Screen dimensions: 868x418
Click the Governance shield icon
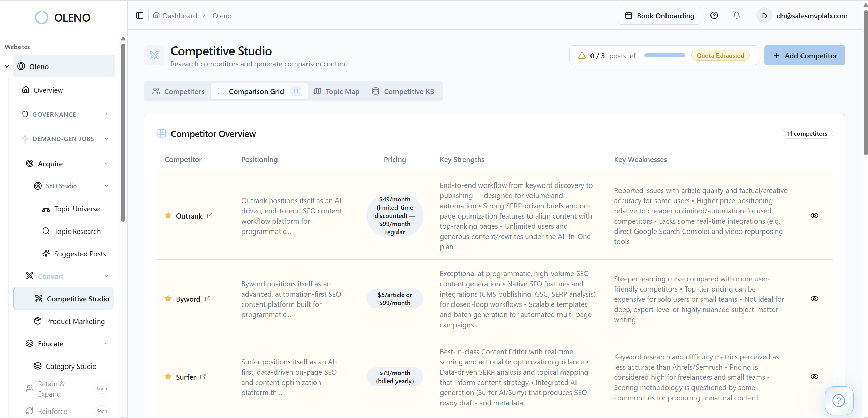coord(25,114)
